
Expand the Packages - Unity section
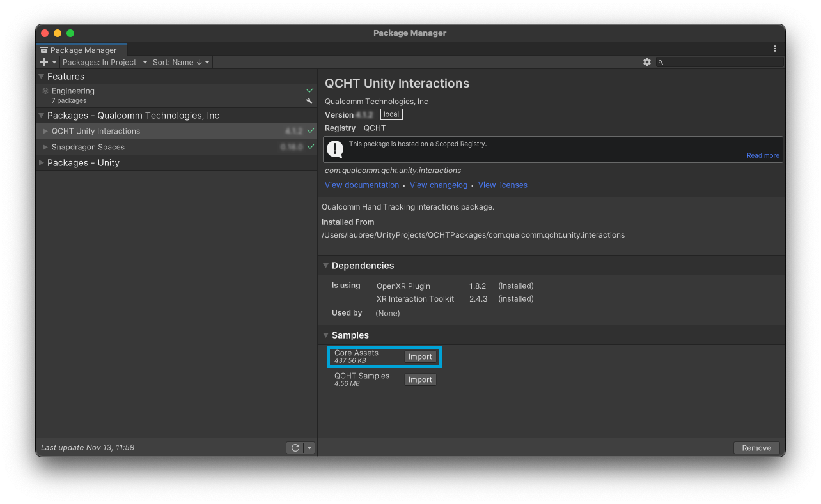point(42,163)
